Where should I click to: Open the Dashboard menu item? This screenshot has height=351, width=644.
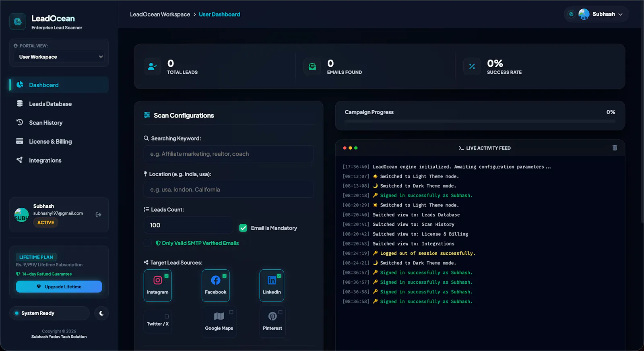[x=59, y=85]
